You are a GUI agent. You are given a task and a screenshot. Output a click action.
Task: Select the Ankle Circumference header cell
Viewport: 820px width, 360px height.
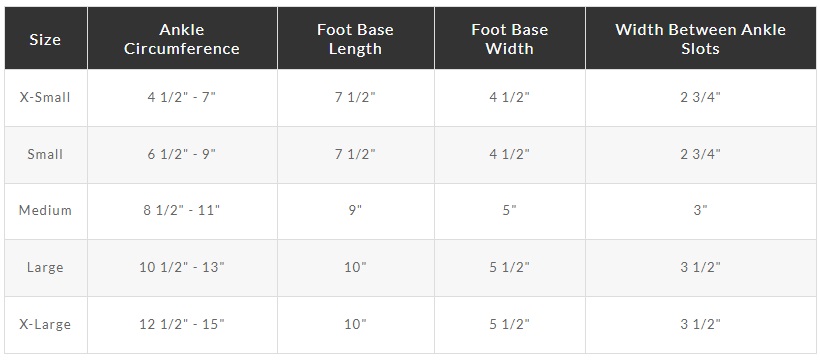pos(182,39)
